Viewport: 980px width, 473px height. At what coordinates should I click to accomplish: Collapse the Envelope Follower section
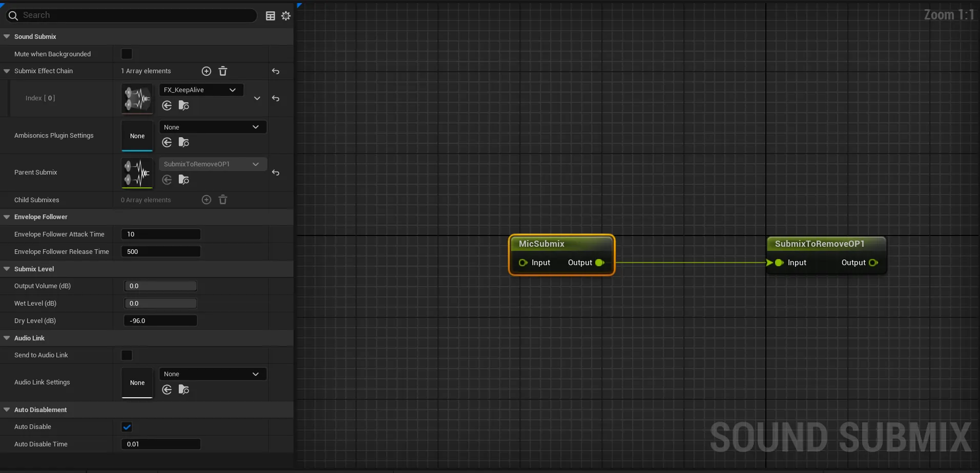[6, 217]
